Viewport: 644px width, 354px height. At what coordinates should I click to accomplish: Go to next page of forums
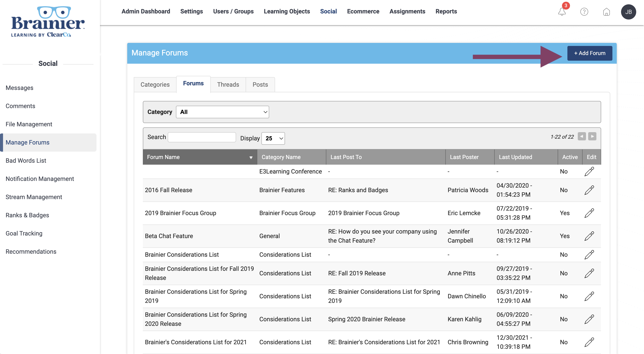pyautogui.click(x=592, y=136)
